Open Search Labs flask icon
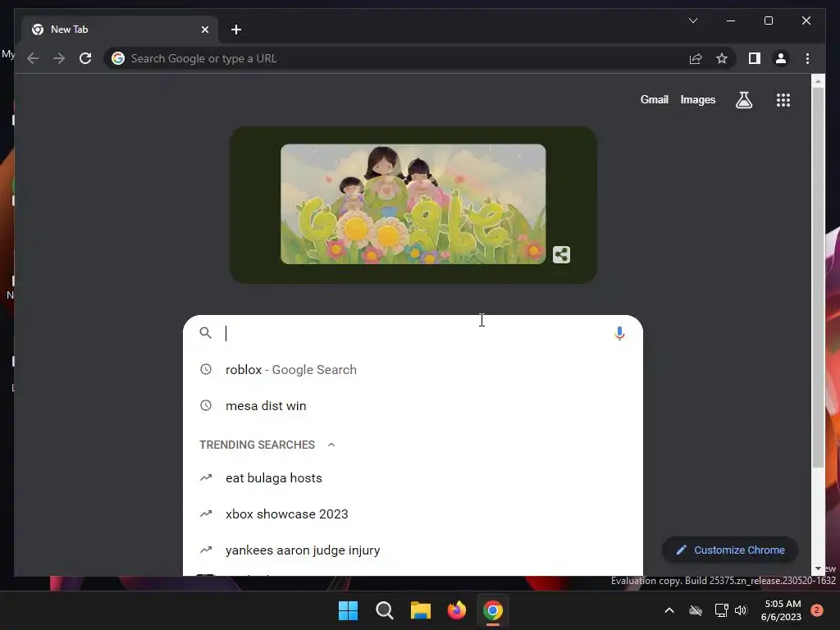Screen dimensions: 840x630 pyautogui.click(x=743, y=99)
